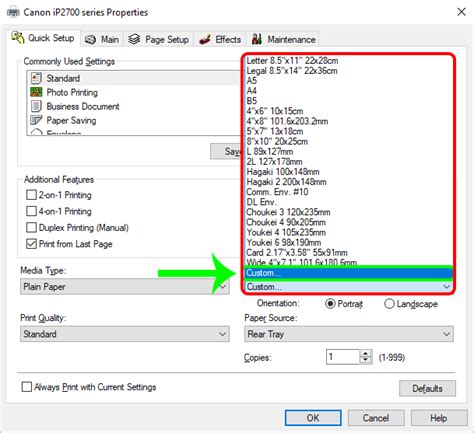Click the Defaults button
Screen dimensions: 474x433
[x=427, y=388]
